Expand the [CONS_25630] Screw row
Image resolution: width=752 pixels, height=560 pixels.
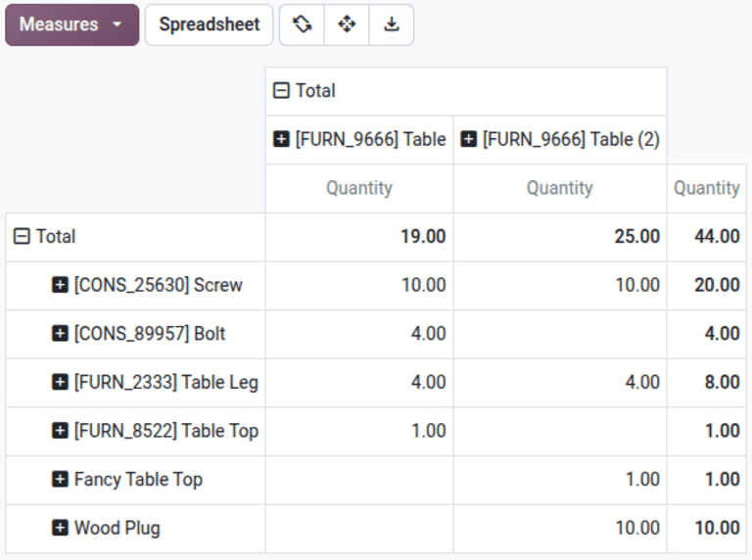click(x=135, y=285)
